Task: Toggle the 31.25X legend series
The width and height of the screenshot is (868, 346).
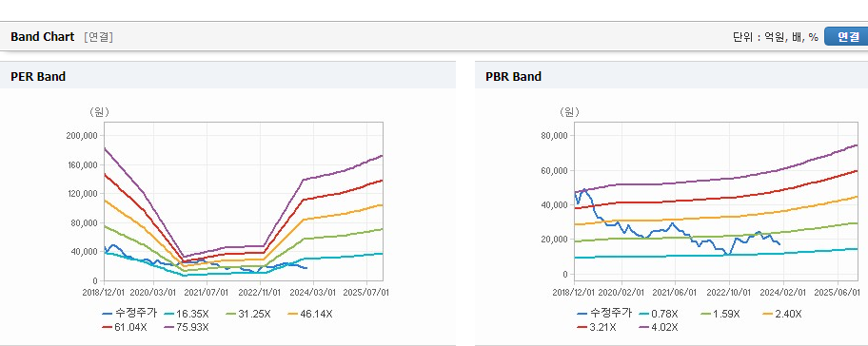Action: [247, 314]
